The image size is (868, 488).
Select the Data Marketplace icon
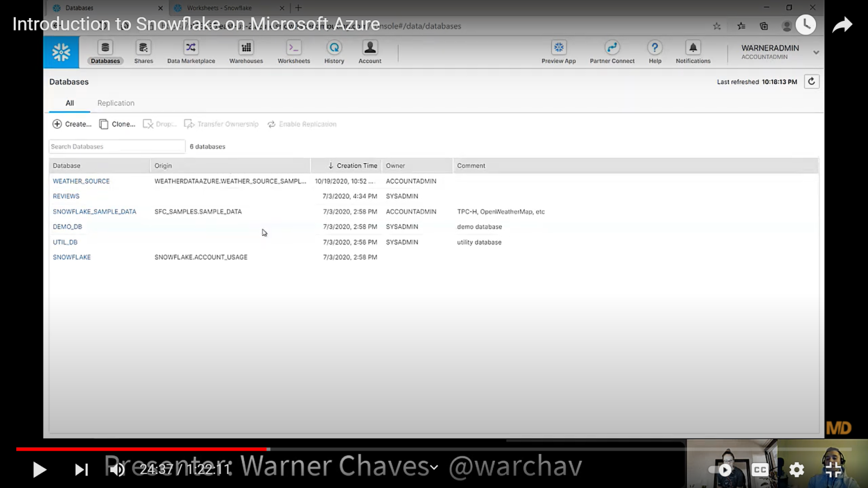point(190,51)
